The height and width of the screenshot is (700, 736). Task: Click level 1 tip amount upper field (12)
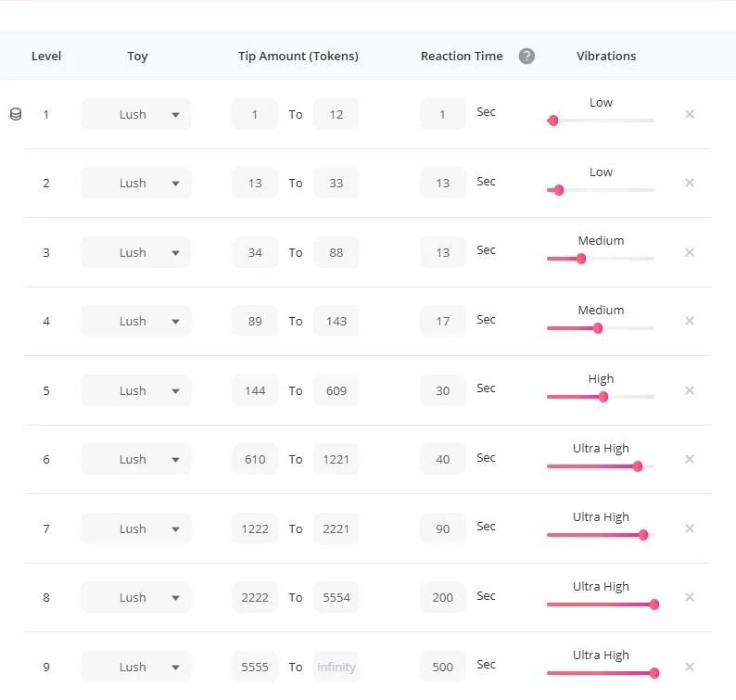pos(336,114)
